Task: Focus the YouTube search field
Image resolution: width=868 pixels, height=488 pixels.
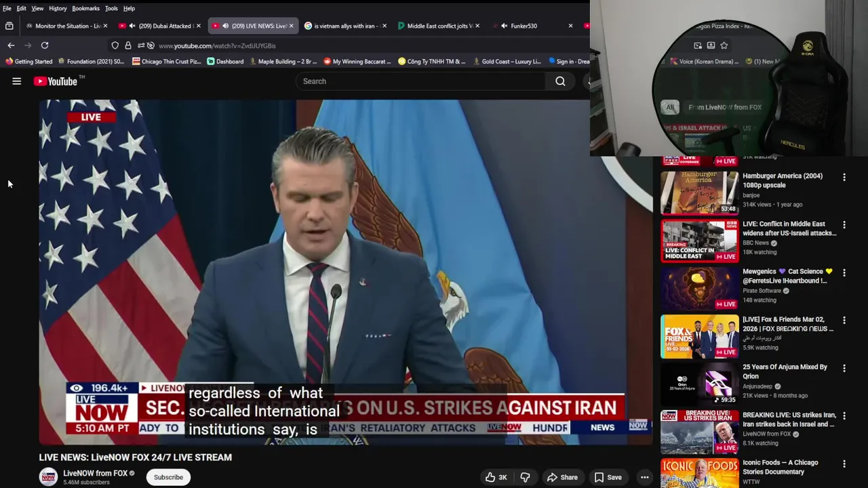Action: (x=420, y=81)
